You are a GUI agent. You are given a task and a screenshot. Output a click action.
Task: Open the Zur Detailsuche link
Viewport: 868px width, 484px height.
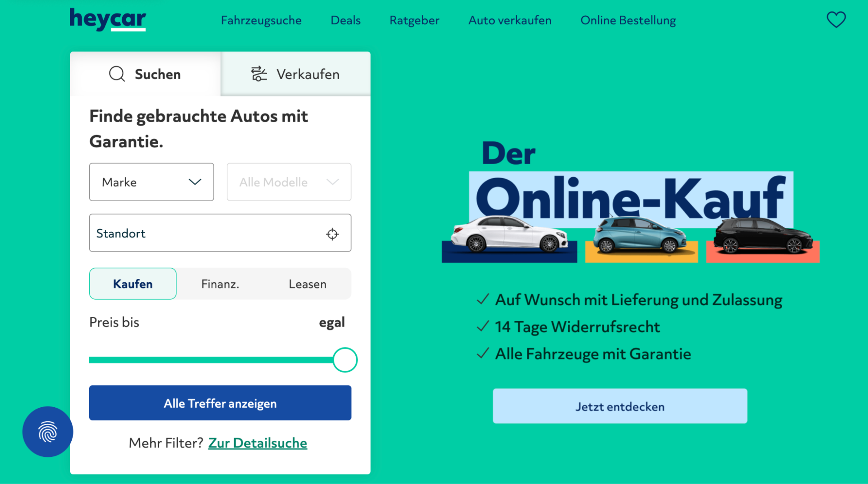[x=257, y=443]
